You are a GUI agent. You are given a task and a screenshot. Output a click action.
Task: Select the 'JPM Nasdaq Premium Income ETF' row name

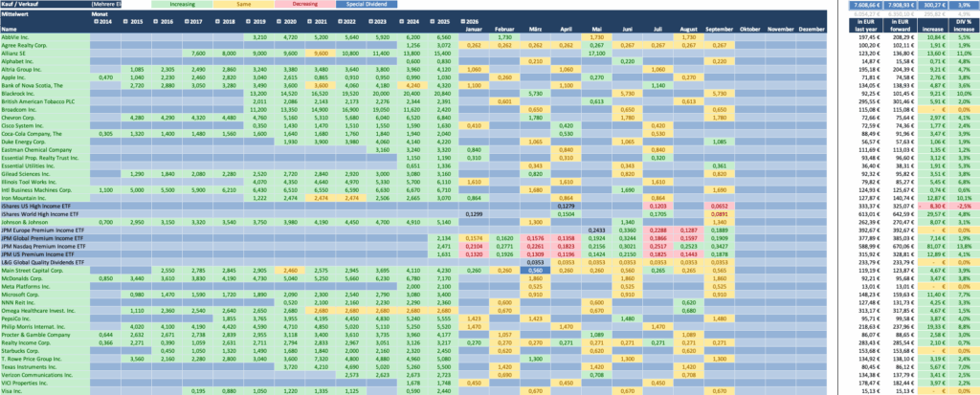pos(45,246)
